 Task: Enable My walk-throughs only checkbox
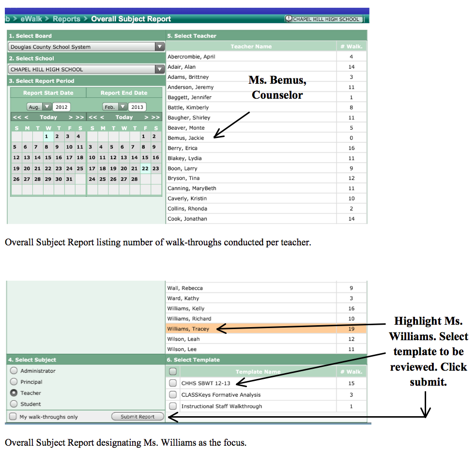coord(13,416)
